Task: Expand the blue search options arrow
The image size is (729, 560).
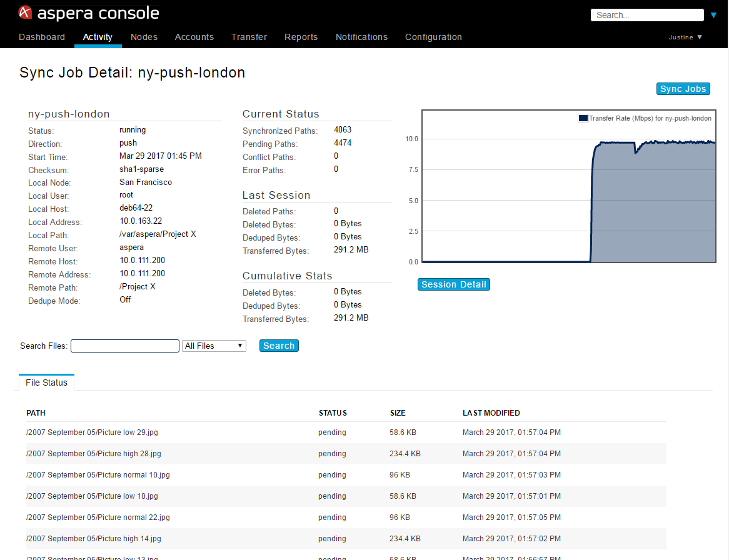Action: click(714, 15)
